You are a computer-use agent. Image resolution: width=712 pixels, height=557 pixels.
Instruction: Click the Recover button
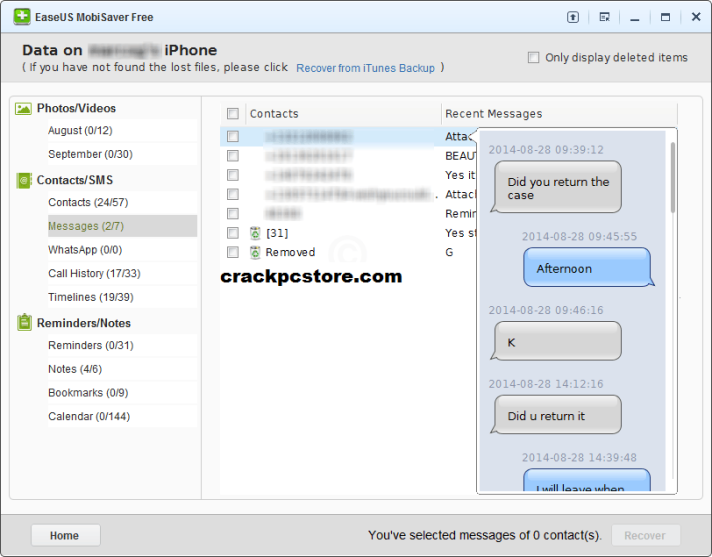click(x=645, y=536)
